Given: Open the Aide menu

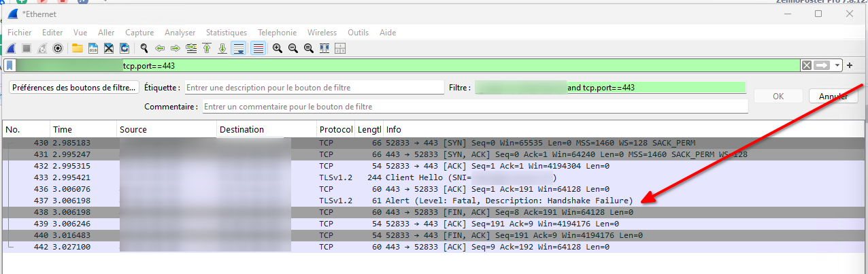Looking at the screenshot, I should (x=388, y=33).
